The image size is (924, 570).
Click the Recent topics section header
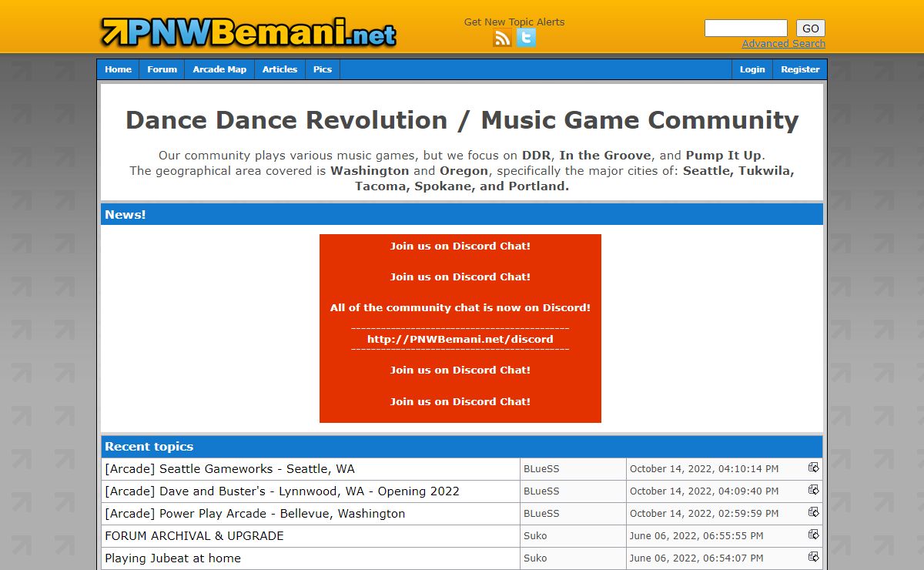click(x=462, y=447)
